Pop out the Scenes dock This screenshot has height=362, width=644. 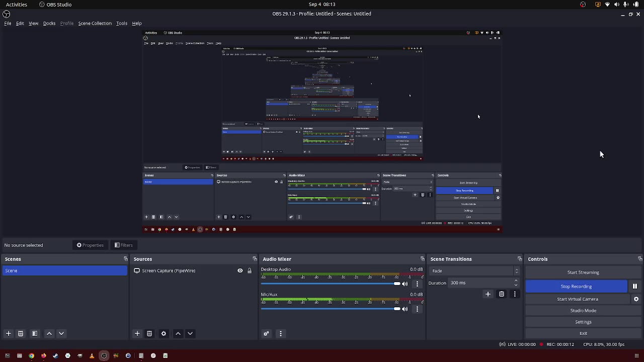coord(126,259)
